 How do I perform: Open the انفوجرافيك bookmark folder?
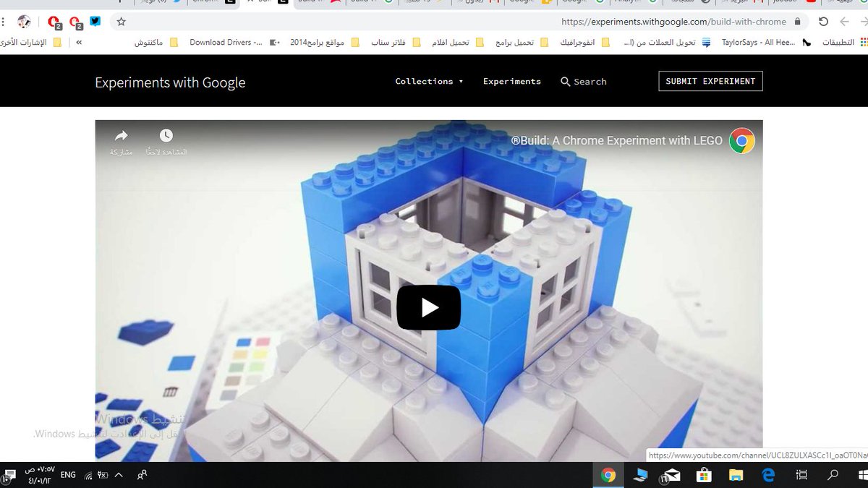(585, 43)
